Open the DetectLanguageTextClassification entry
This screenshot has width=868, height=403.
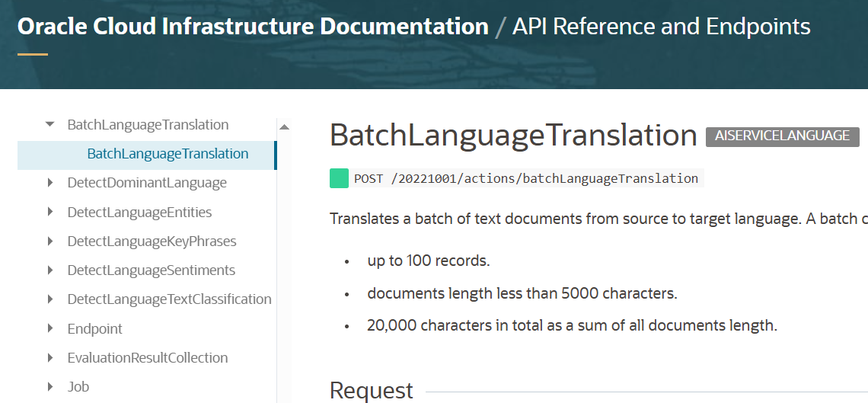[169, 299]
